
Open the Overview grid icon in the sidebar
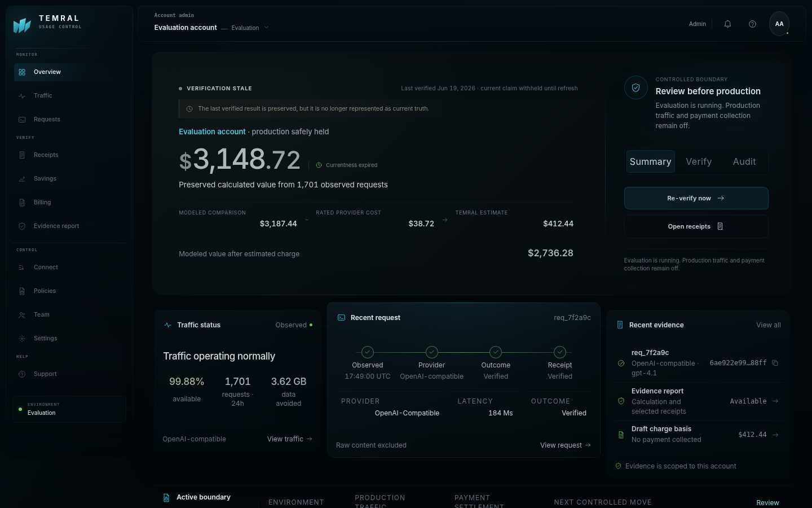point(22,72)
